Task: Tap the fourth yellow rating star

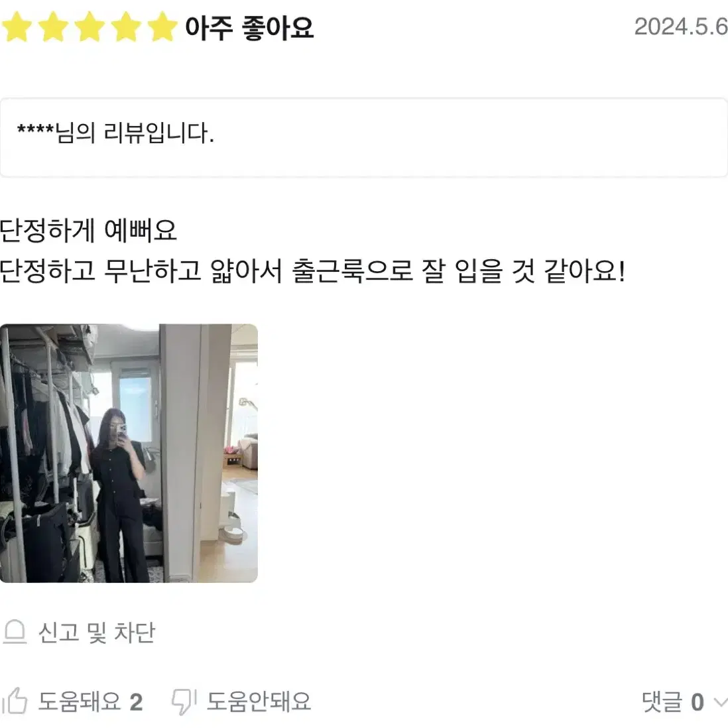Action: pos(126,27)
